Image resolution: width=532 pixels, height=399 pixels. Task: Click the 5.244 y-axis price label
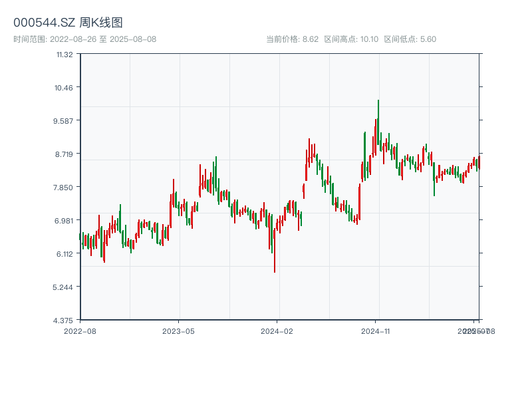click(65, 287)
